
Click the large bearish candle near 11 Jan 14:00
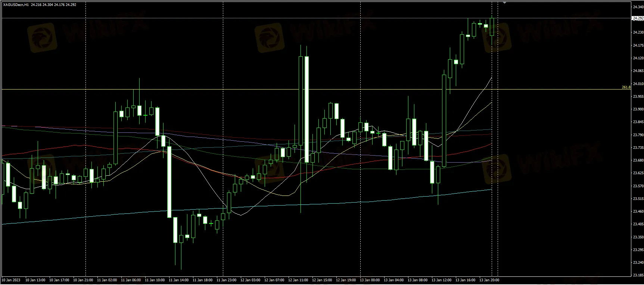(x=169, y=182)
